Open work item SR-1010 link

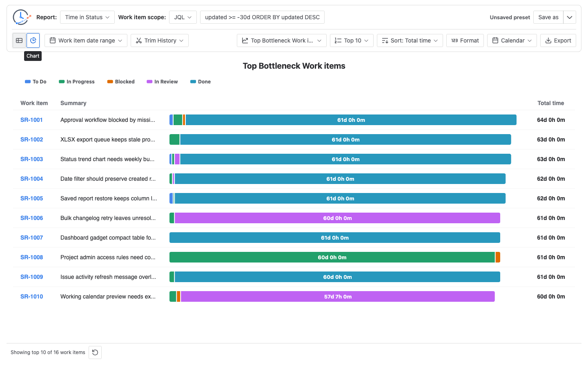tap(31, 296)
